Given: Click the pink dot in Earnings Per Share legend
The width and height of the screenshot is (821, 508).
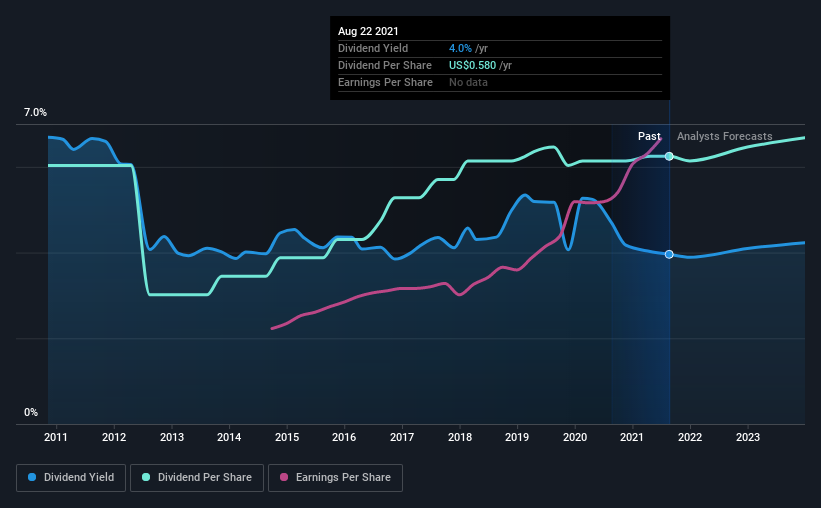Looking at the screenshot, I should (x=284, y=477).
